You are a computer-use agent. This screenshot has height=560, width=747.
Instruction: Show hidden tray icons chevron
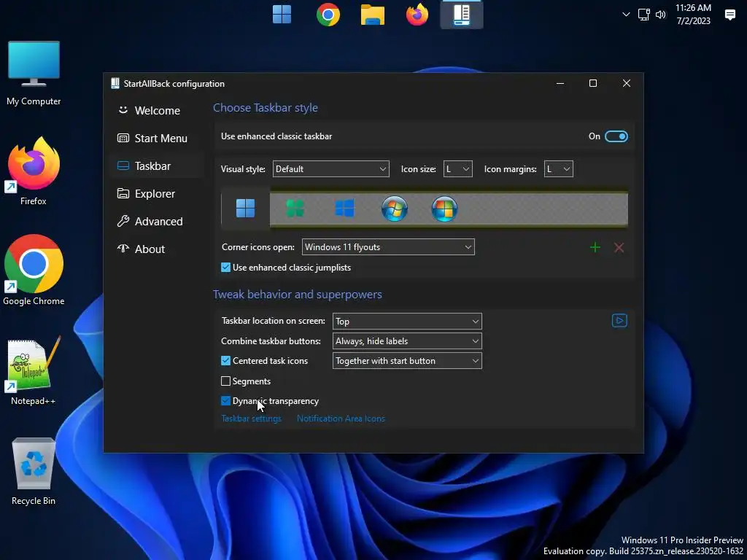click(x=626, y=15)
